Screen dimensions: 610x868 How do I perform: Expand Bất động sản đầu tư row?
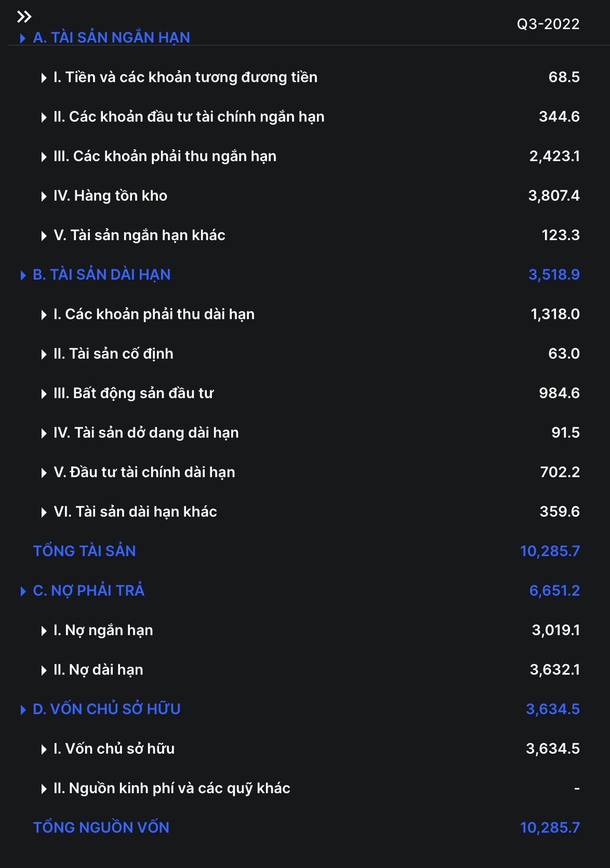pos(44,394)
